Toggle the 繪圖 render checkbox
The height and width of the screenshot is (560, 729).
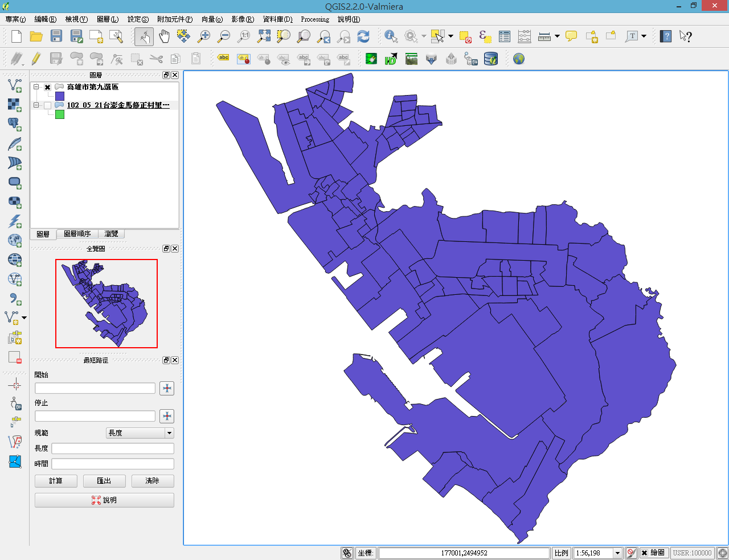[x=644, y=553]
